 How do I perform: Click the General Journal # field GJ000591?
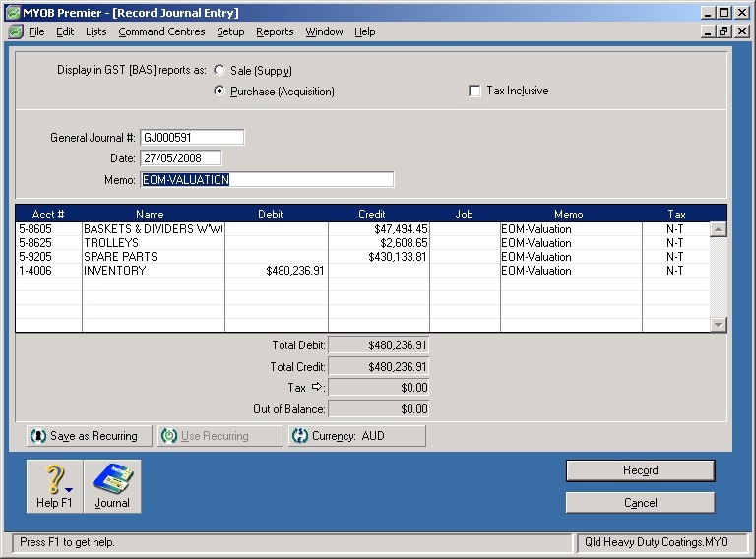(x=192, y=138)
